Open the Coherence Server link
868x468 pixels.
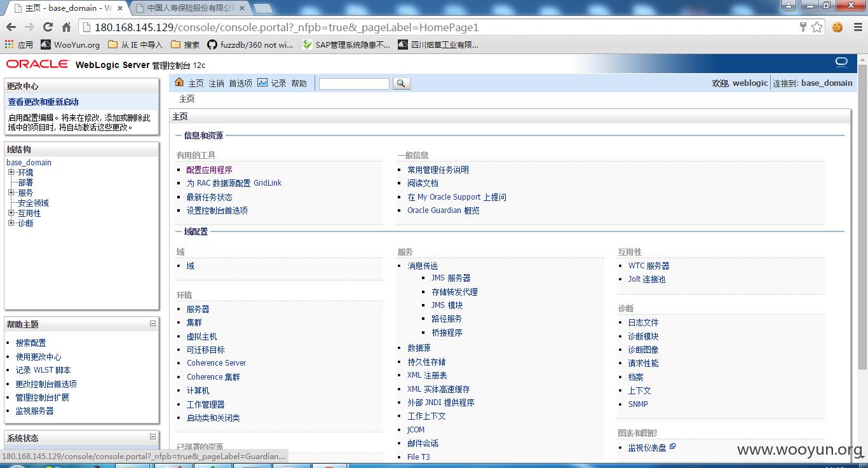[x=216, y=363]
